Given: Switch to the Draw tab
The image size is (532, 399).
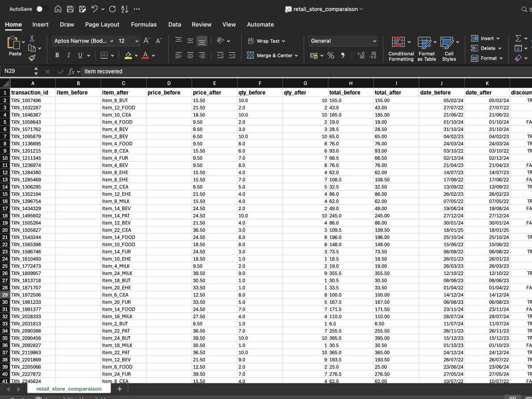Looking at the screenshot, I should pos(67,24).
